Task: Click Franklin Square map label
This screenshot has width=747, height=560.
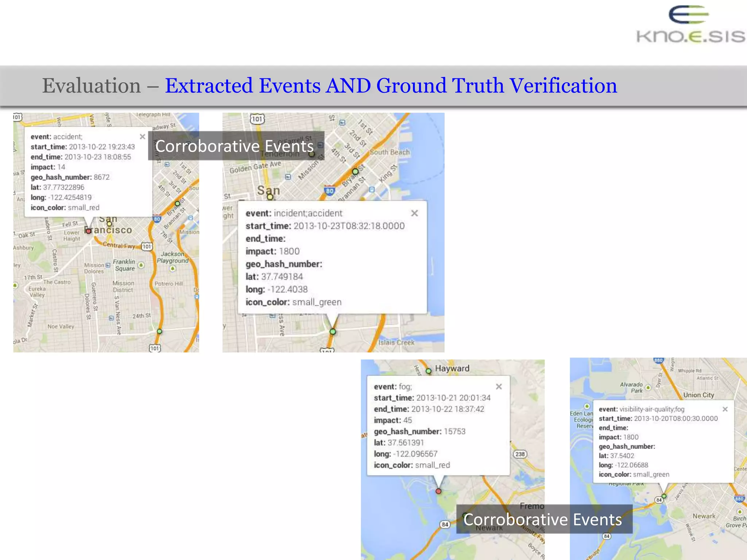Action: tap(124, 265)
